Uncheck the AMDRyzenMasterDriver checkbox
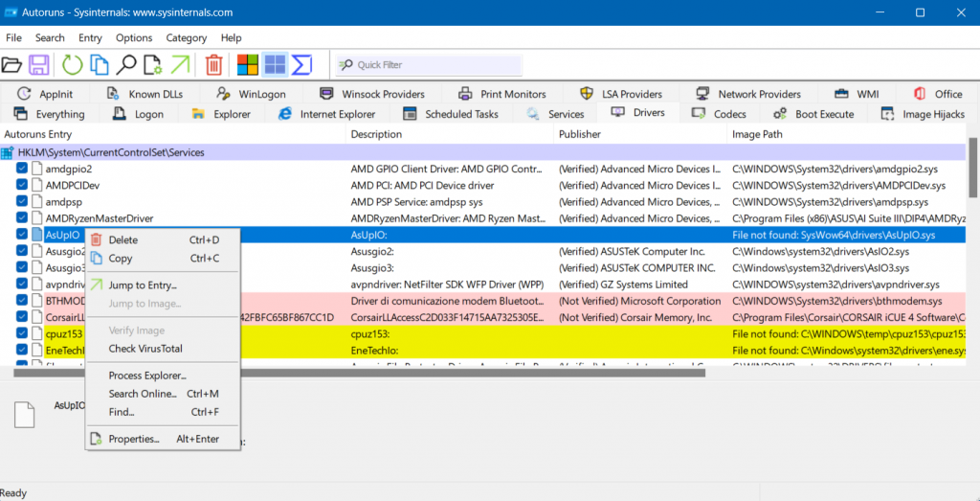The height and width of the screenshot is (501, 980). (x=22, y=217)
